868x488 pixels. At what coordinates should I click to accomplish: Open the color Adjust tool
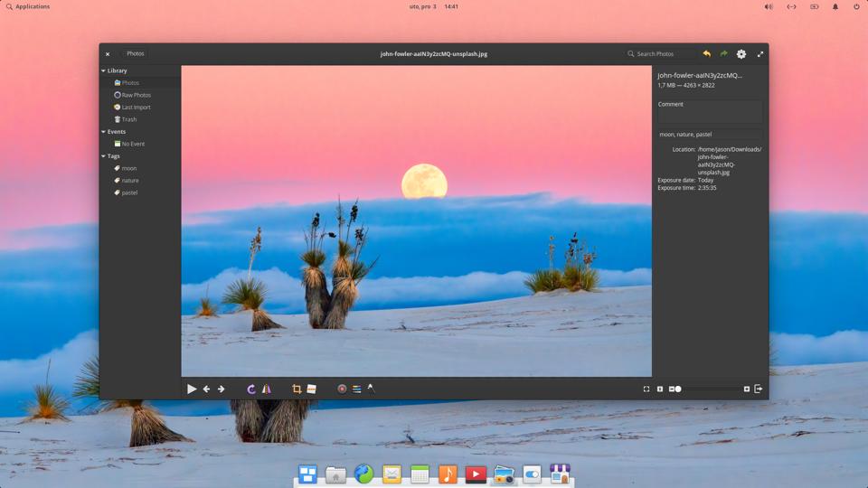coord(356,389)
